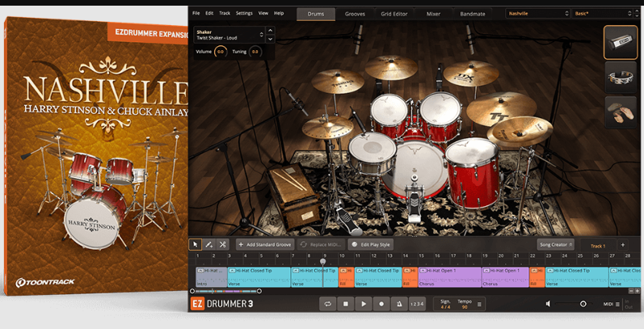644x329 pixels.
Task: Select the scissors cut tool
Action: [222, 244]
